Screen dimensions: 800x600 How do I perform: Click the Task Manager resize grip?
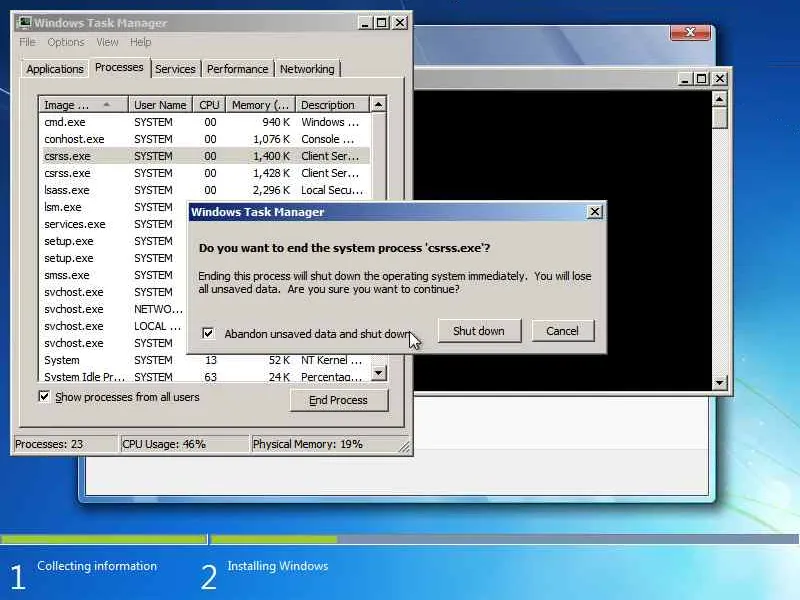coord(405,447)
